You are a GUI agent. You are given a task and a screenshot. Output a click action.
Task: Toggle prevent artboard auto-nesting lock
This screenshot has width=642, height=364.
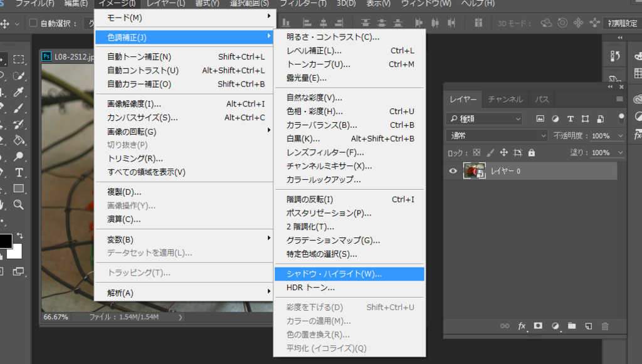(x=518, y=152)
